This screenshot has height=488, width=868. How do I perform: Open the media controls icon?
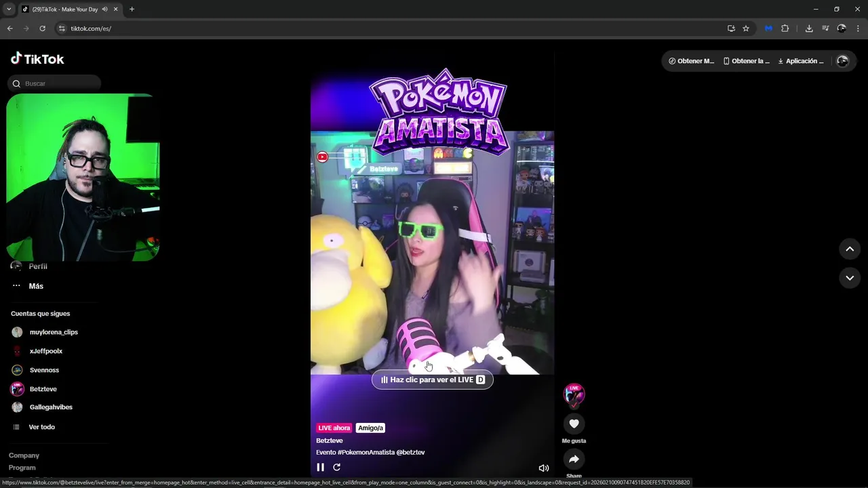click(x=825, y=28)
